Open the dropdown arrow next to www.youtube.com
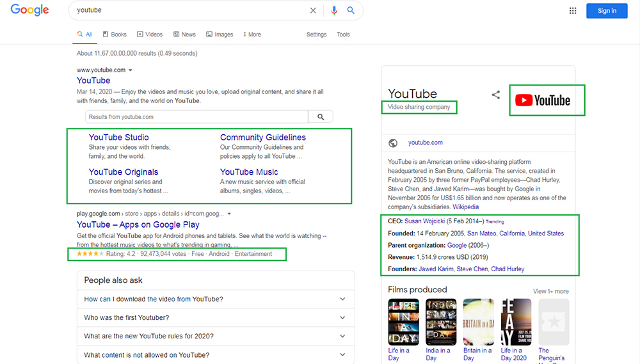The height and width of the screenshot is (364, 640). tap(130, 70)
